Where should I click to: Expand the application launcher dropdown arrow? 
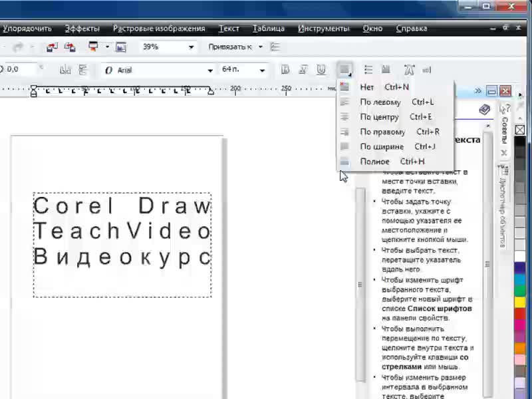pyautogui.click(x=107, y=47)
